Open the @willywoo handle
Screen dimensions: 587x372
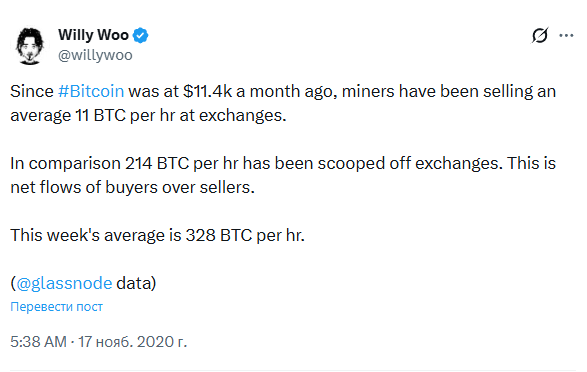click(95, 55)
